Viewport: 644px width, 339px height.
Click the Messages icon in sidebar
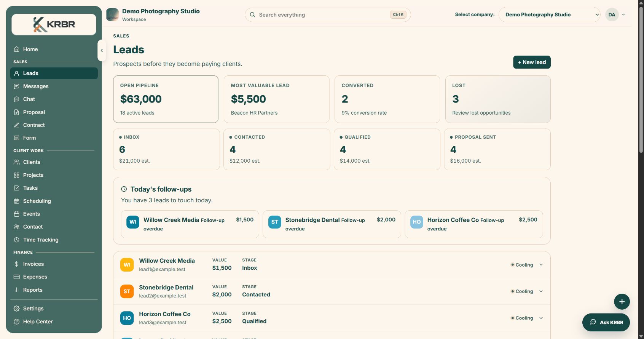pos(16,86)
